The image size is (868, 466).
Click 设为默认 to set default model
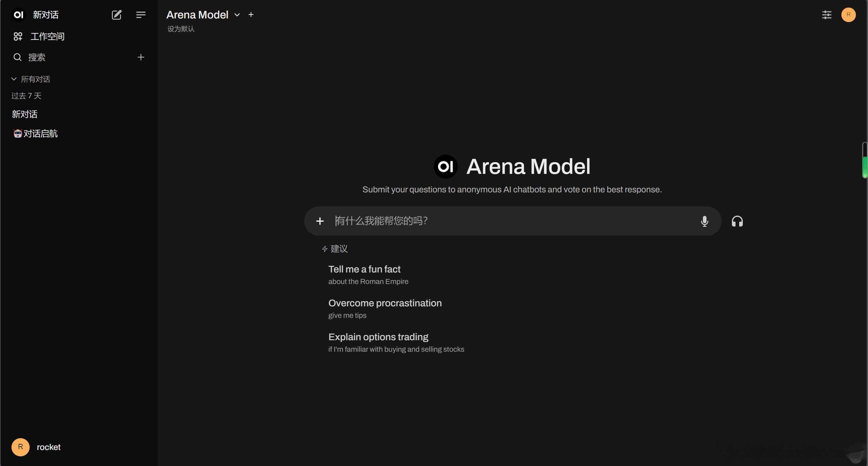pyautogui.click(x=181, y=29)
